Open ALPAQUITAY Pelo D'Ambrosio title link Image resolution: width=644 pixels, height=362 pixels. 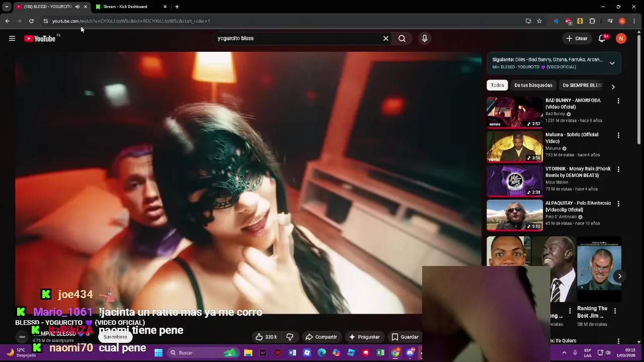click(578, 206)
